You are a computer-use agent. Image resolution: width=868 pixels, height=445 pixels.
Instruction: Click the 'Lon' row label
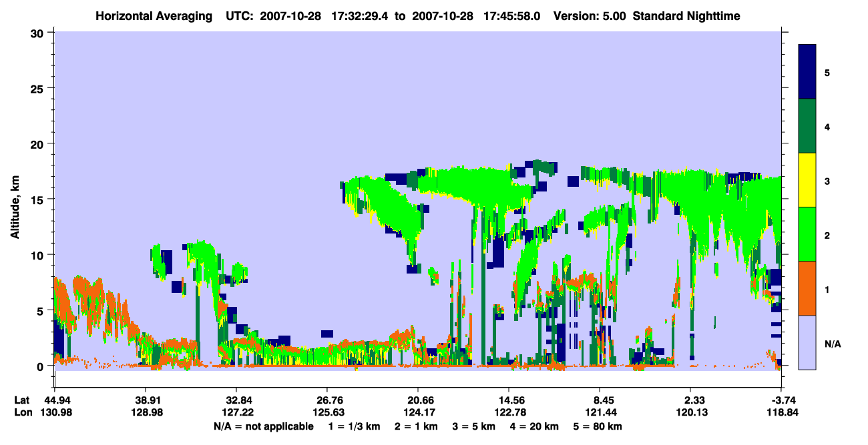[22, 412]
